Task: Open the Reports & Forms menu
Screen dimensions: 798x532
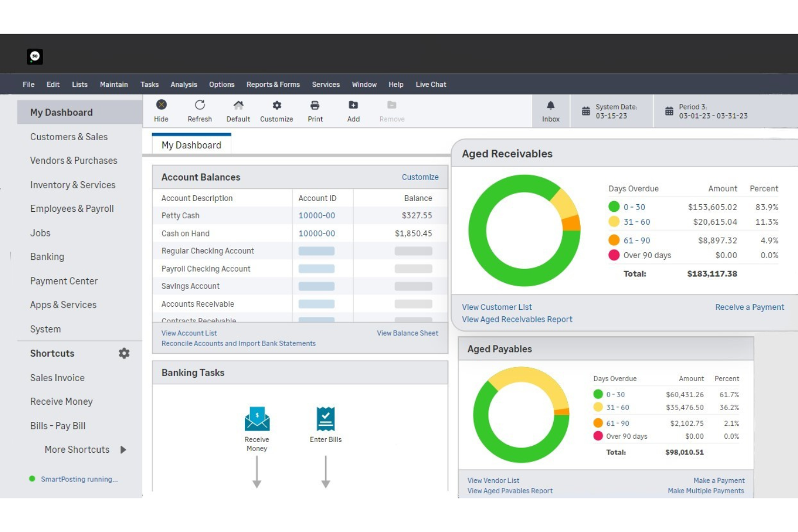Action: point(273,85)
